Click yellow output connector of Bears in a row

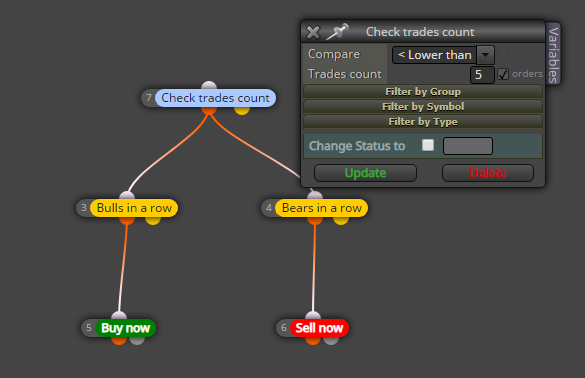coord(341,221)
